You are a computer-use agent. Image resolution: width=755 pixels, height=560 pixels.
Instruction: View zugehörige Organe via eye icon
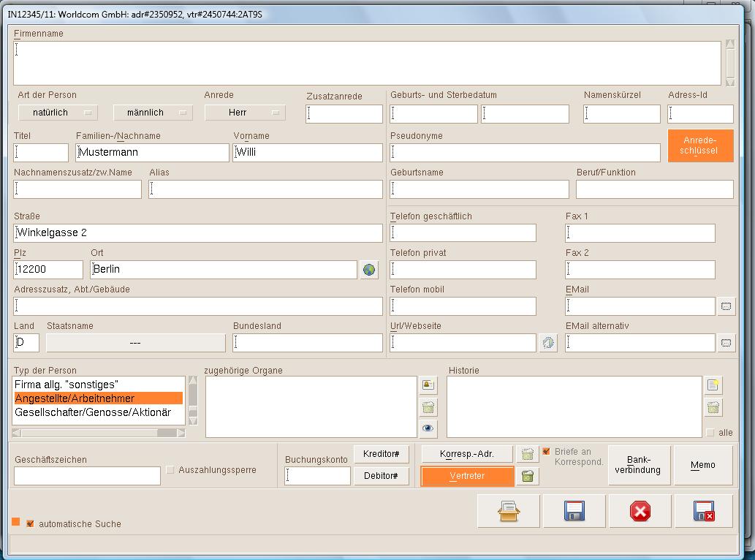pyautogui.click(x=428, y=428)
